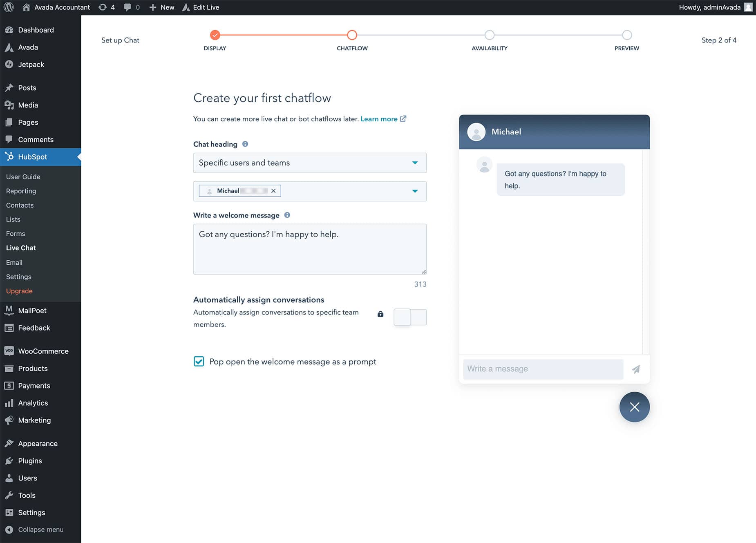Image resolution: width=756 pixels, height=543 pixels.
Task: Click the send message paper plane icon
Action: [x=636, y=369]
